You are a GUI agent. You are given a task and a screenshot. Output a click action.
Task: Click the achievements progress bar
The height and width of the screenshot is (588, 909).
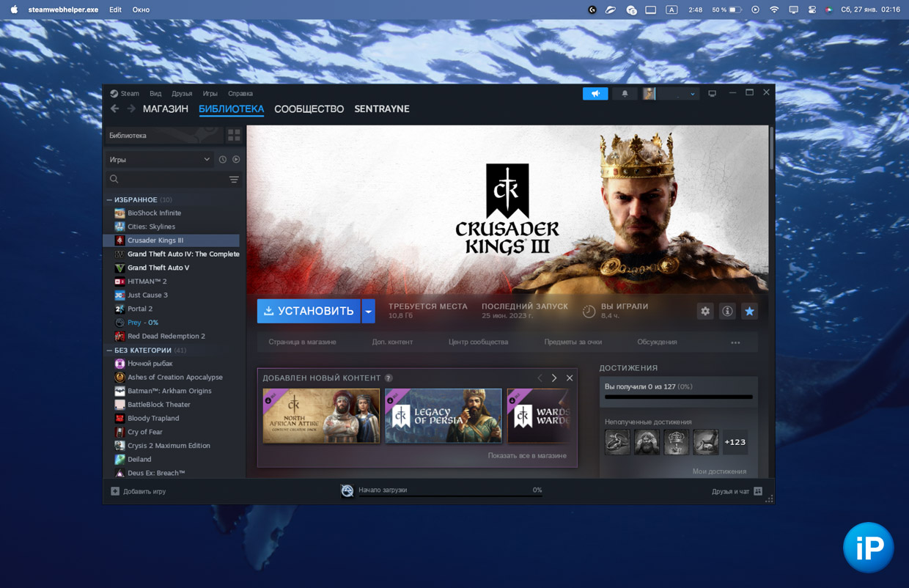679,397
